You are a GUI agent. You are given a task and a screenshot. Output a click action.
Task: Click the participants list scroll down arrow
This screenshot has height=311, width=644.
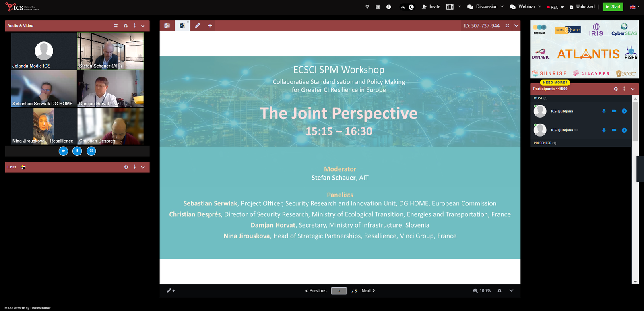(x=635, y=282)
